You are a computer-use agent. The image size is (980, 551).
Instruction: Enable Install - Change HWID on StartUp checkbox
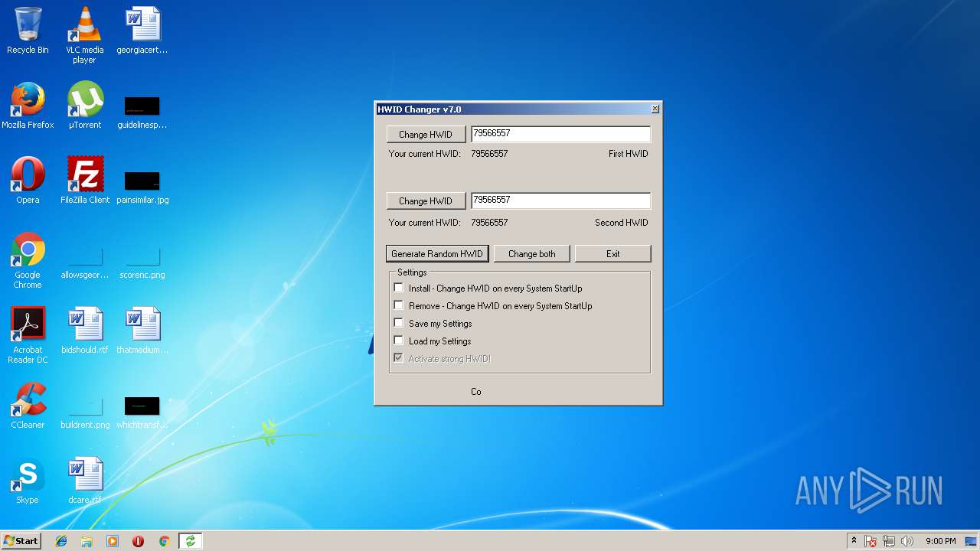pos(398,288)
